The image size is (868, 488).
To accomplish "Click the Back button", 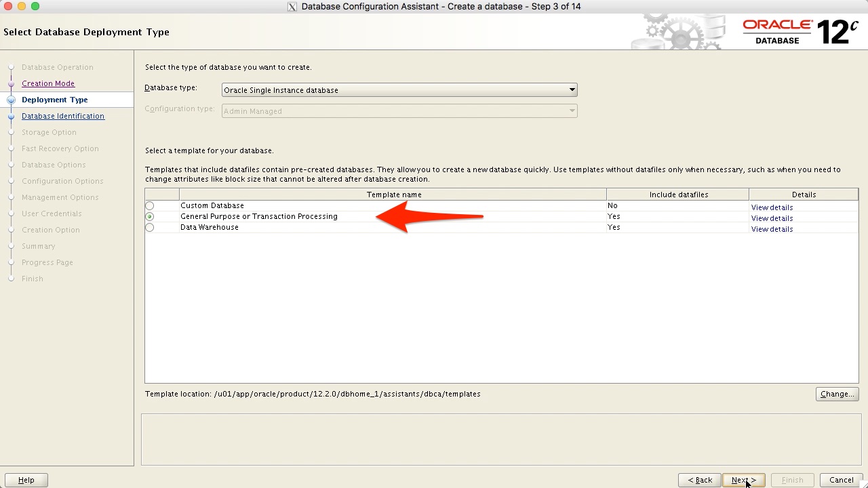I will coord(699,480).
